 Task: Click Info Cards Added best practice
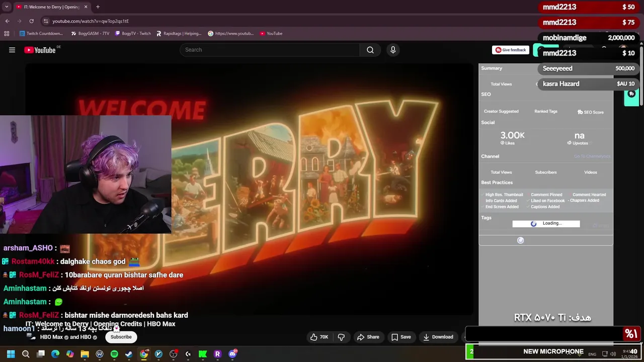click(501, 201)
